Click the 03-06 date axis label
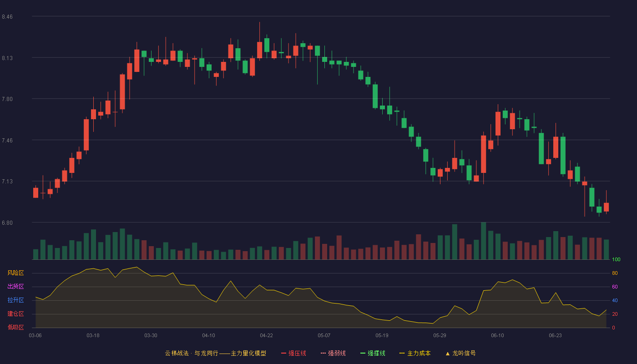 35,335
